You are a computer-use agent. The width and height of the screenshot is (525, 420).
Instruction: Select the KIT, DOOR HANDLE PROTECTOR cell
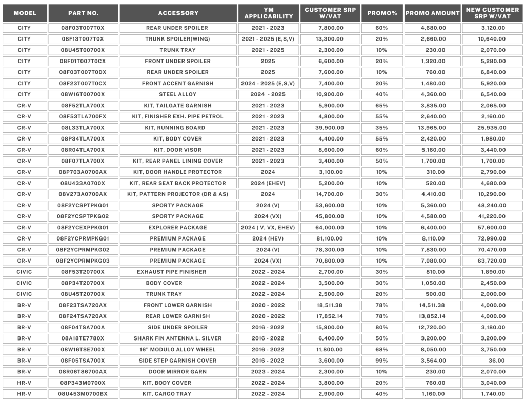178,172
